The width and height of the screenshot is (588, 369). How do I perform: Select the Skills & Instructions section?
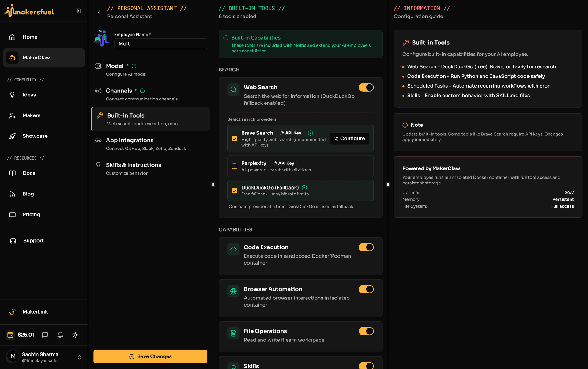pos(150,169)
